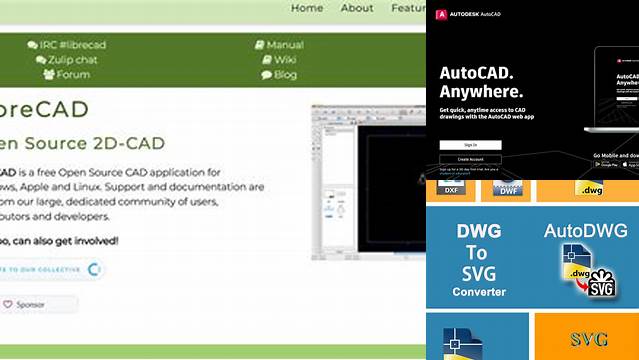Click the speech bubble icon beside Blog
The width and height of the screenshot is (639, 360).
(267, 75)
